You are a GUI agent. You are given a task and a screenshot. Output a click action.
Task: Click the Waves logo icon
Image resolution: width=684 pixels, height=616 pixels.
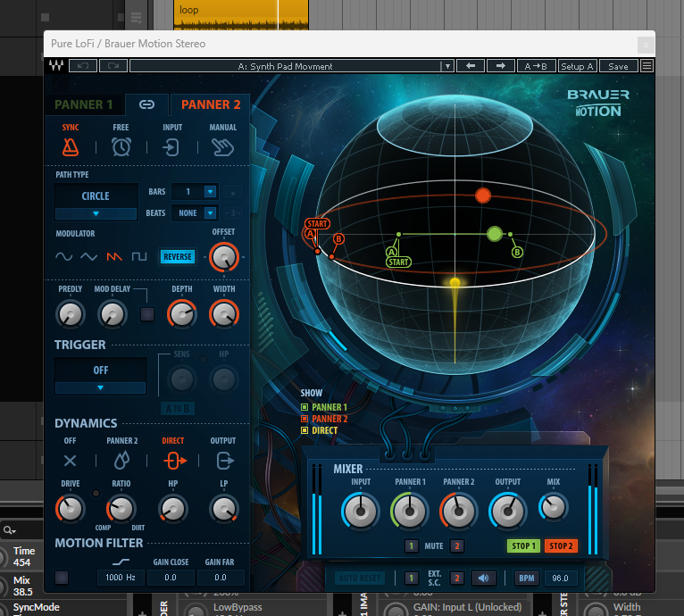click(56, 66)
